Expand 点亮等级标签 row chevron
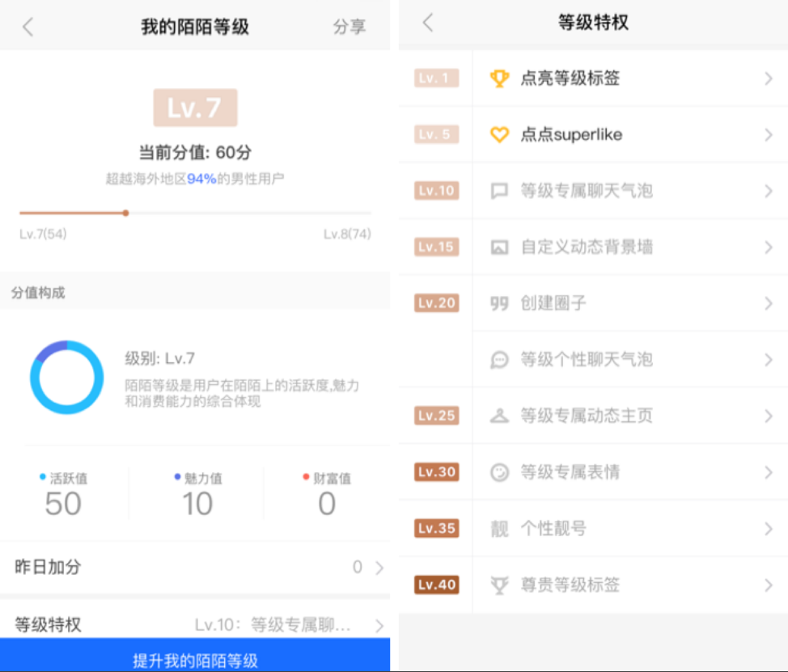The width and height of the screenshot is (788, 672). [x=768, y=78]
